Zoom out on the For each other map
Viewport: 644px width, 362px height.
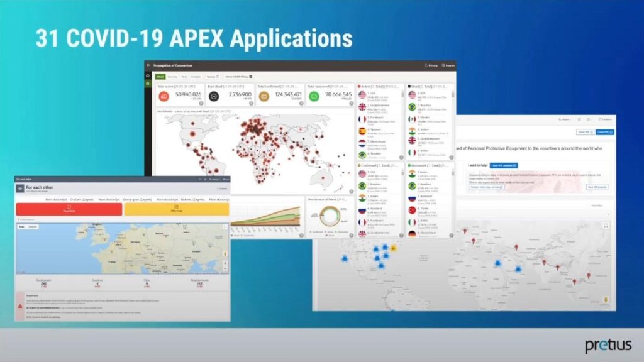point(225,268)
